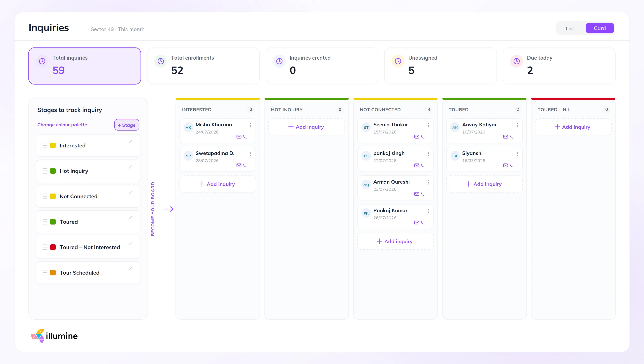Image resolution: width=644 pixels, height=364 pixels.
Task: Add inquiry in Toured column
Action: [484, 184]
